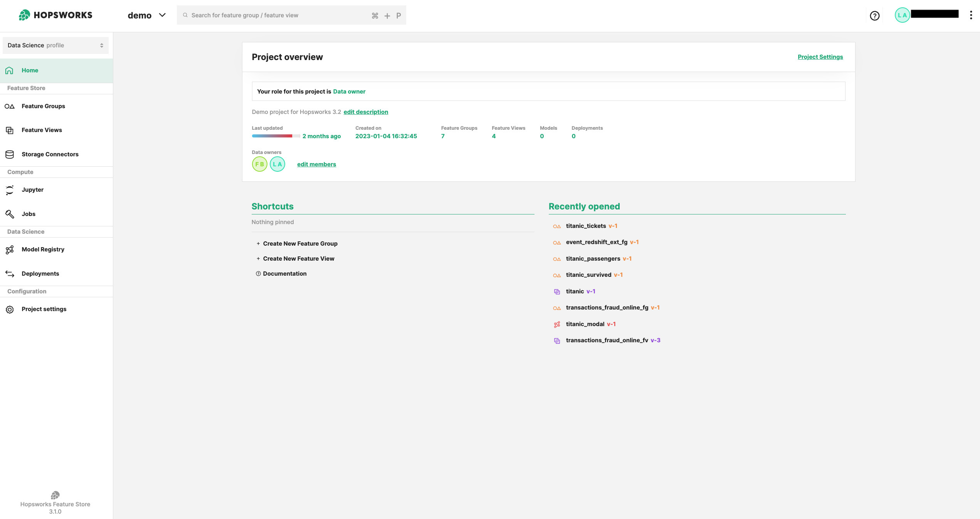Screen dimensions: 980x519
Task: Click inside the feature group search field
Action: 270,15
